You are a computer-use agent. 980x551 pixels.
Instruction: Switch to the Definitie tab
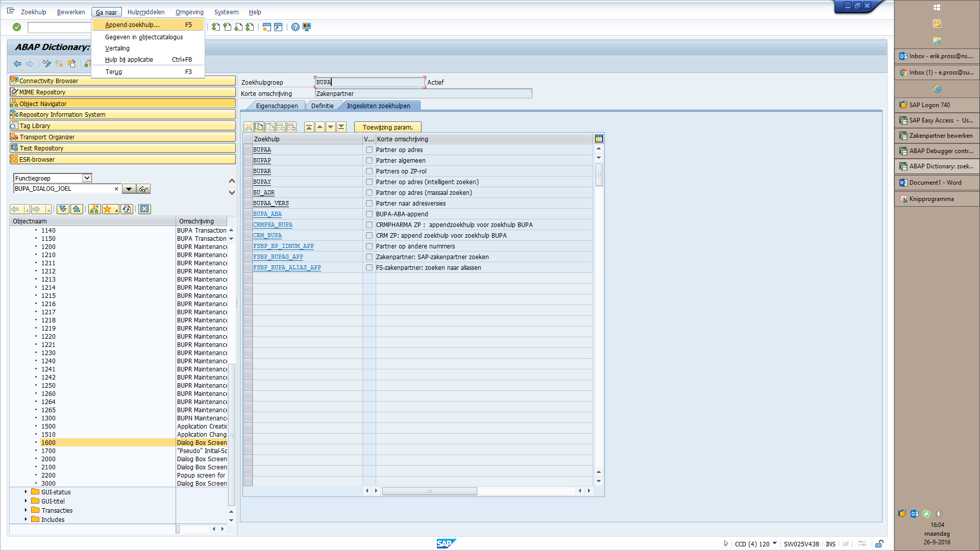323,106
